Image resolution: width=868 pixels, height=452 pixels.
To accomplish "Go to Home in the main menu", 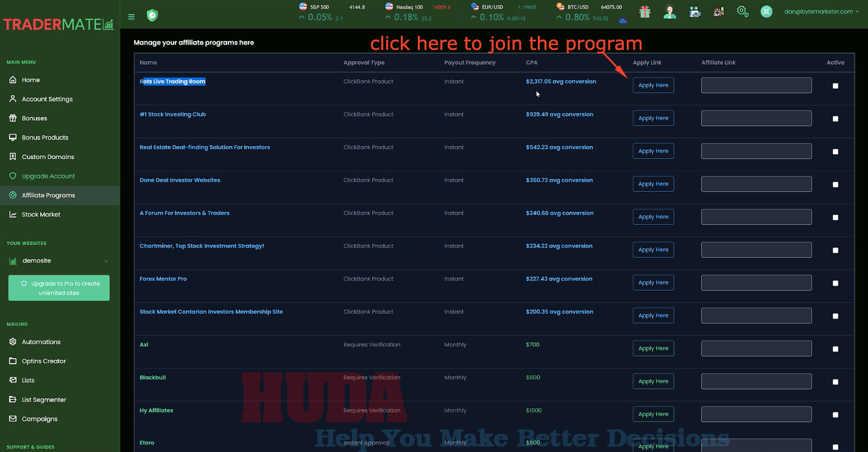I will tap(60, 80).
